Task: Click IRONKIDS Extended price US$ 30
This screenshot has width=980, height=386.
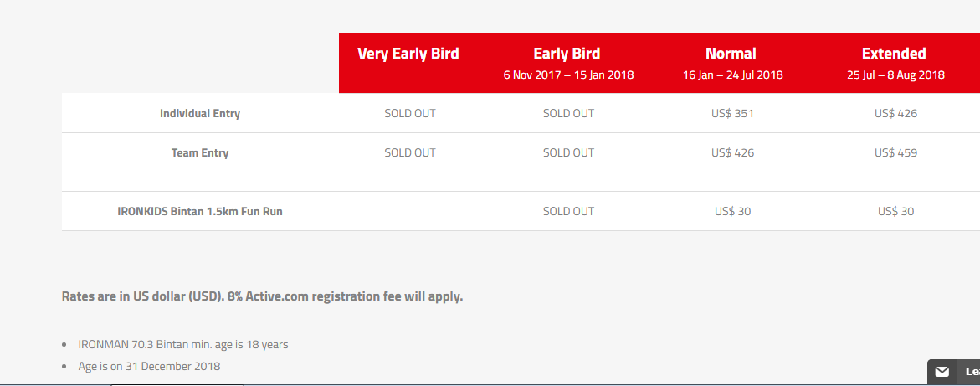Action: [x=895, y=211]
